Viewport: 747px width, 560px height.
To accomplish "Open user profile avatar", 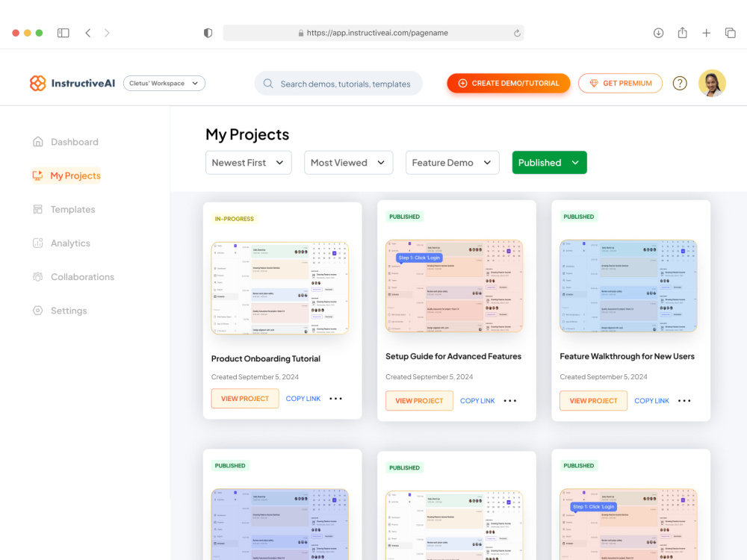I will point(712,84).
